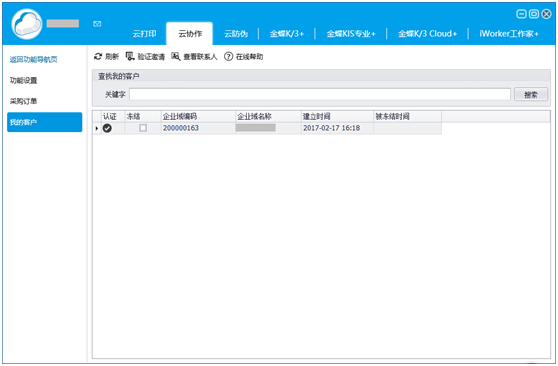The height and width of the screenshot is (366, 558).
Task: Switch to the 云防伪 tab
Action: [x=236, y=34]
